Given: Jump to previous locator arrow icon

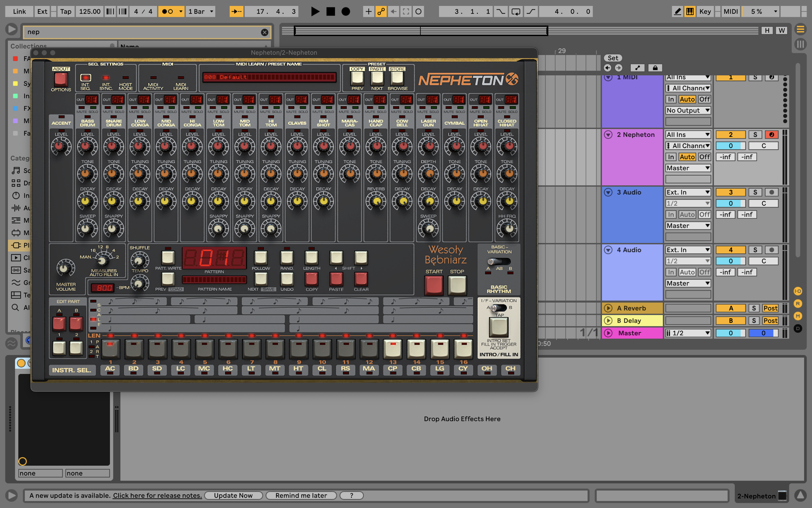Looking at the screenshot, I should tap(607, 68).
